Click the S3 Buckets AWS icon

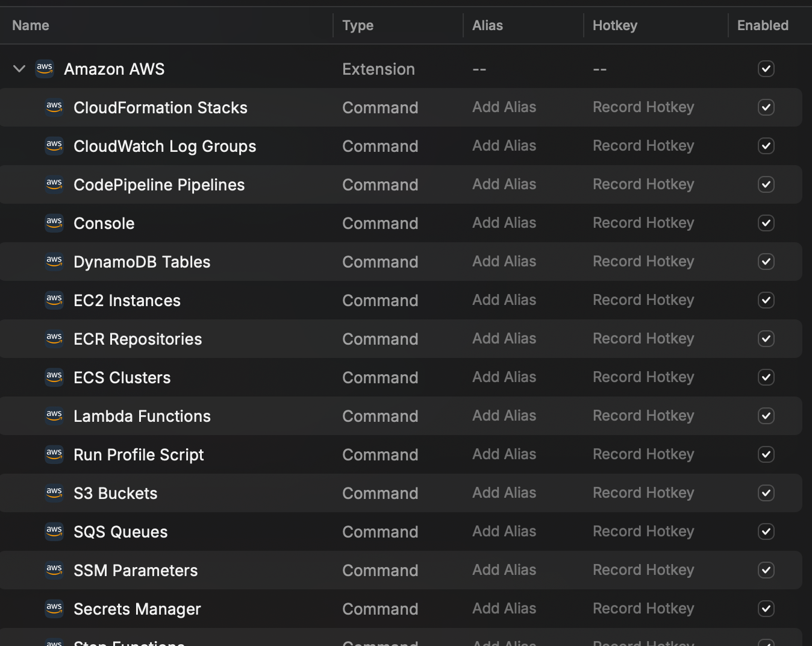tap(54, 493)
